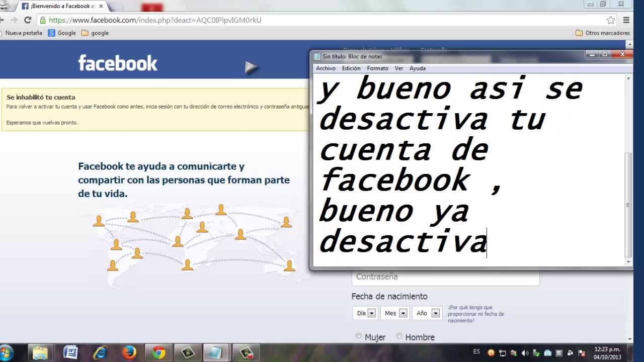Click browser page scrollbar down arrow

(630, 339)
